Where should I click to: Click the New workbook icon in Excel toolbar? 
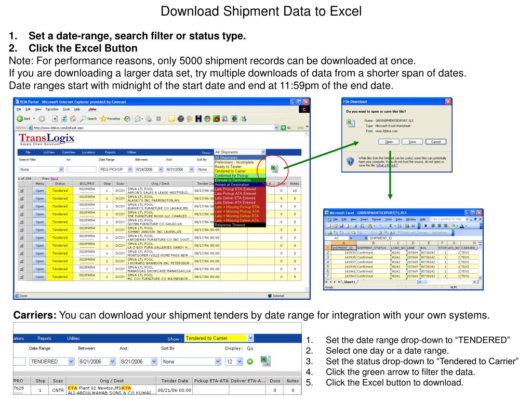click(329, 225)
